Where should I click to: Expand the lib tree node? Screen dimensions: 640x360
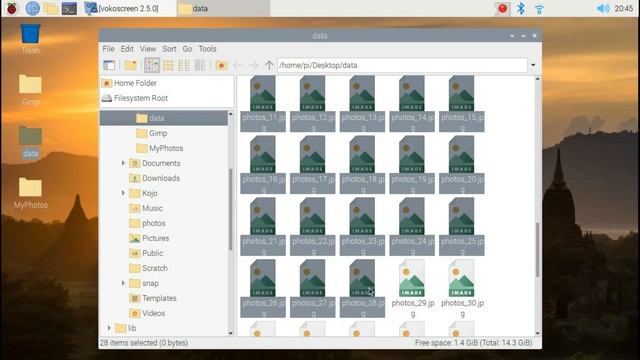(109, 328)
